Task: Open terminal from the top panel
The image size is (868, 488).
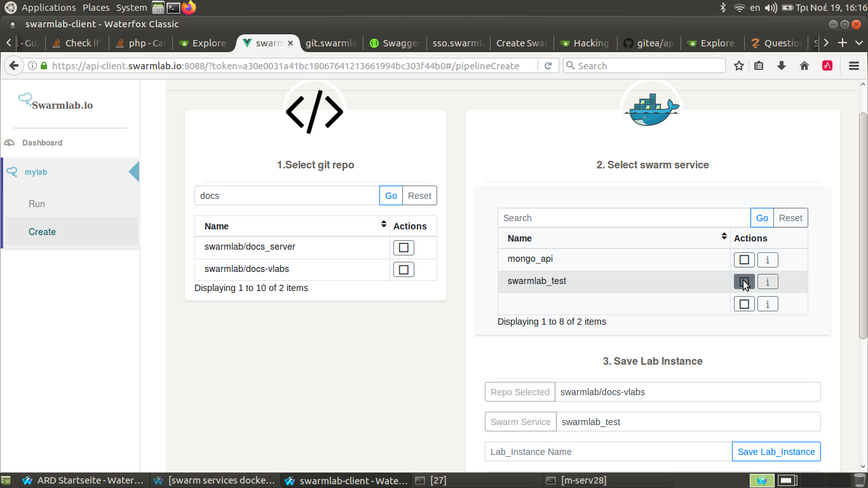Action: click(x=173, y=8)
